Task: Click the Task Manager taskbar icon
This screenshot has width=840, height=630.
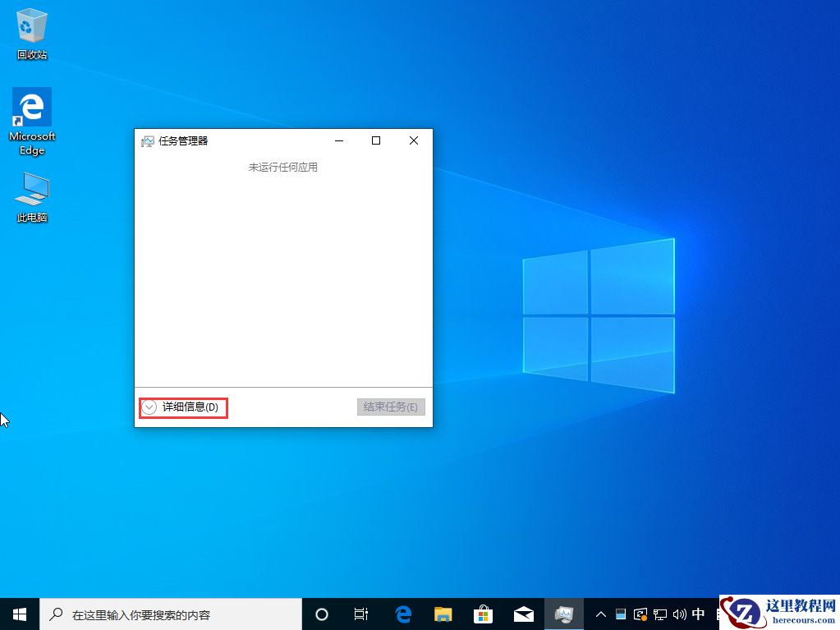Action: [x=564, y=614]
